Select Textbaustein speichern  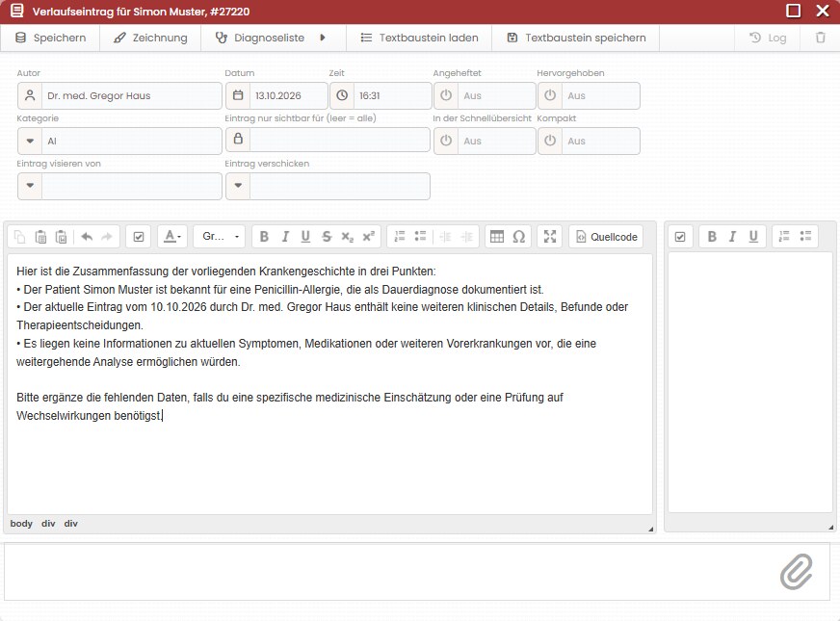click(x=576, y=38)
